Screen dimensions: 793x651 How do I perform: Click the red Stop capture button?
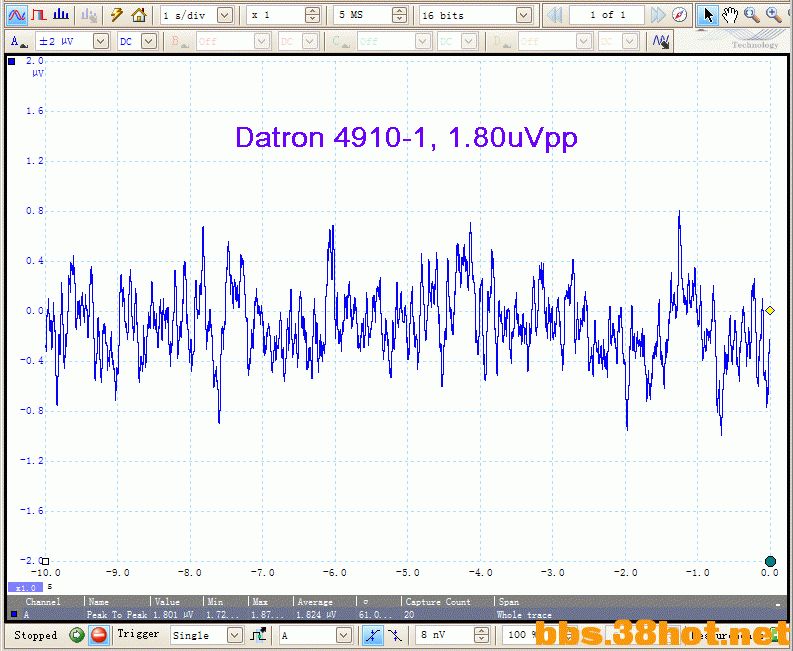pyautogui.click(x=99, y=635)
